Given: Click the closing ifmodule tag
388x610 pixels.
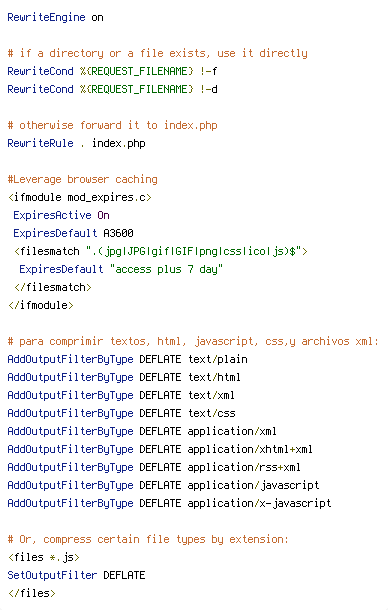Looking at the screenshot, I should [40, 305].
